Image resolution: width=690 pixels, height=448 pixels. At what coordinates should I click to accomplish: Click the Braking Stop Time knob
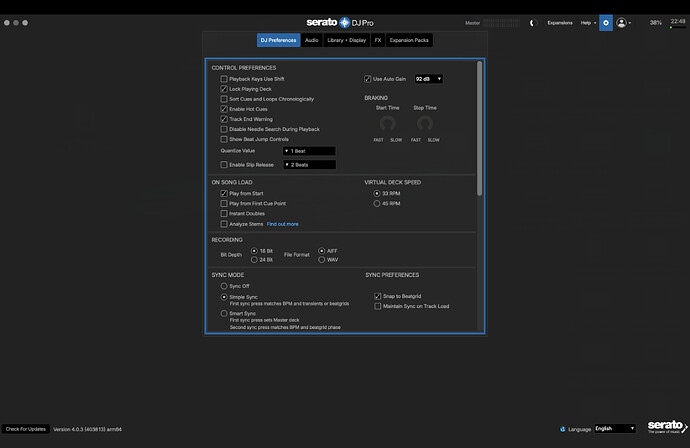425,123
